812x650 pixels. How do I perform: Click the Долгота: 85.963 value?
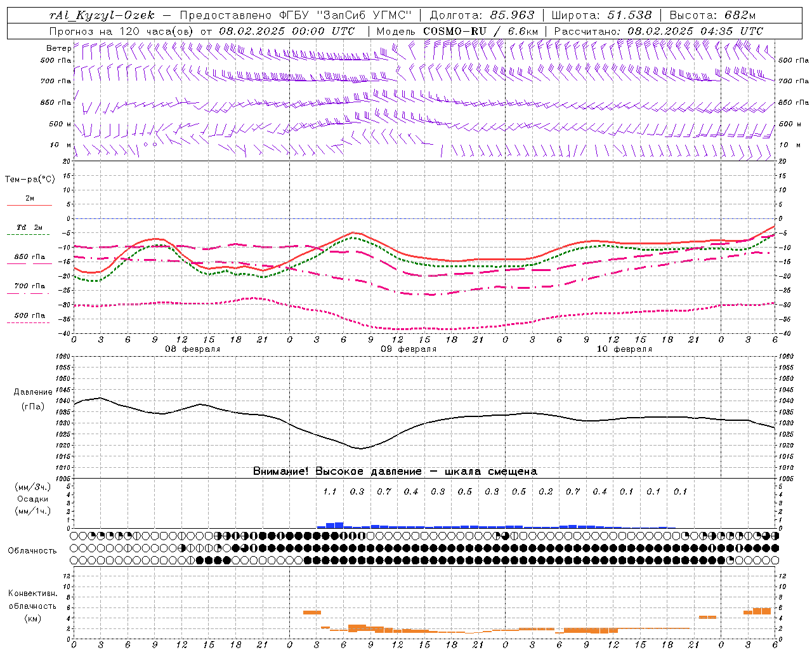(x=481, y=15)
